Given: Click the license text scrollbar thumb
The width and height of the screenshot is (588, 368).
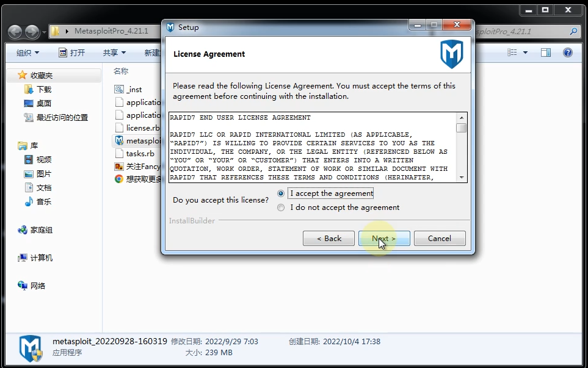Looking at the screenshot, I should [462, 128].
